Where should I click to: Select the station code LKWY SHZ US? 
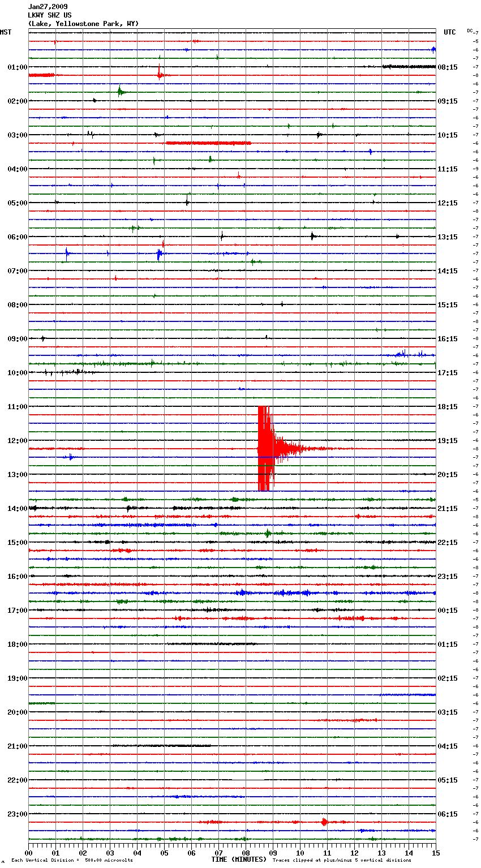[50, 15]
